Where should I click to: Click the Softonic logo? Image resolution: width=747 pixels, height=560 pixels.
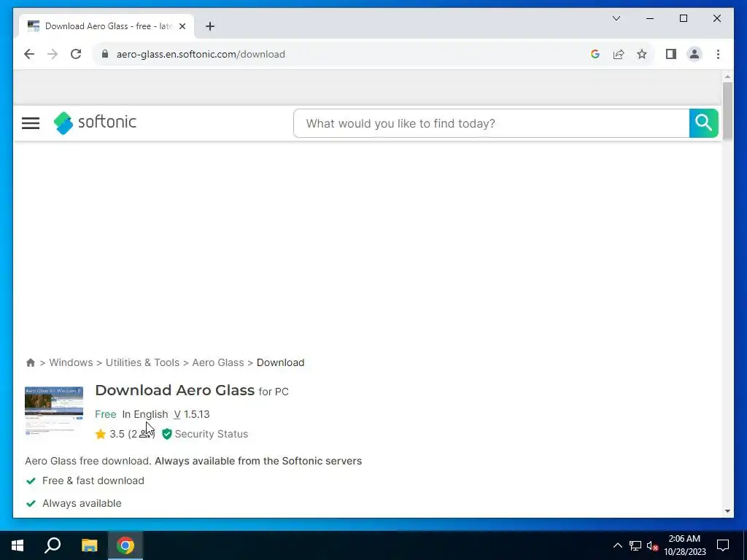pyautogui.click(x=95, y=122)
